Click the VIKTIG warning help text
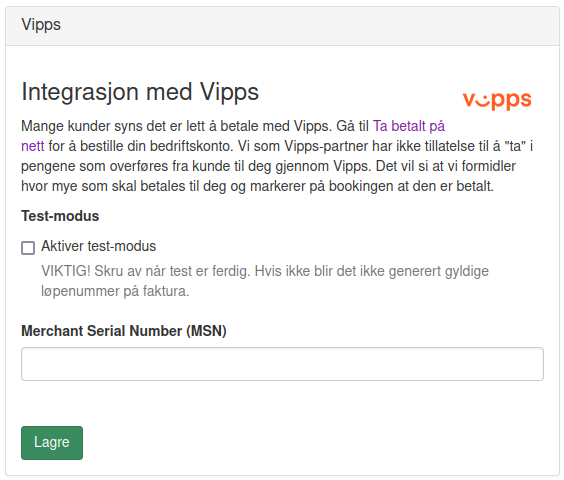 click(x=265, y=281)
